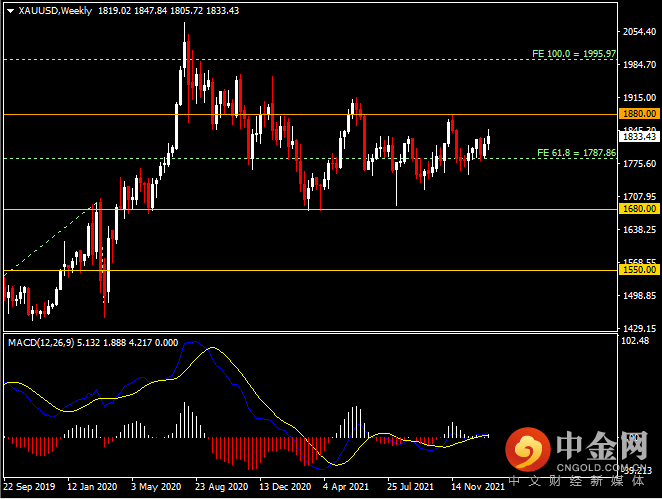Click the FE 61.8 = 1787.86 label

point(576,152)
